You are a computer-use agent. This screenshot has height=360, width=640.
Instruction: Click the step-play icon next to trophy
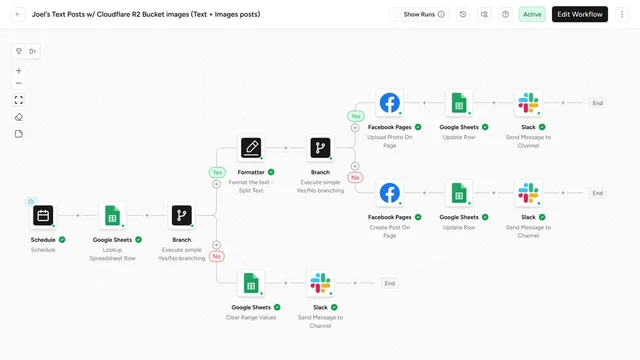[x=33, y=51]
